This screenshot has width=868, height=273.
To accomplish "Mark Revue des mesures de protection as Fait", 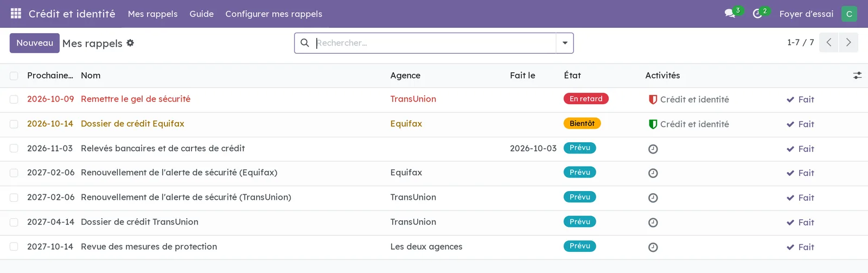I will [801, 247].
